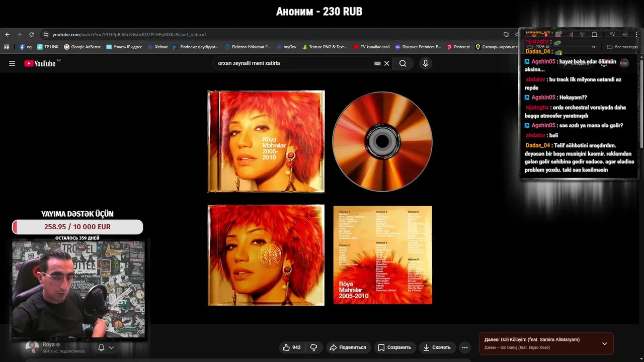The height and width of the screenshot is (362, 644).
Task: Click the browser forward arrow
Action: (19, 35)
